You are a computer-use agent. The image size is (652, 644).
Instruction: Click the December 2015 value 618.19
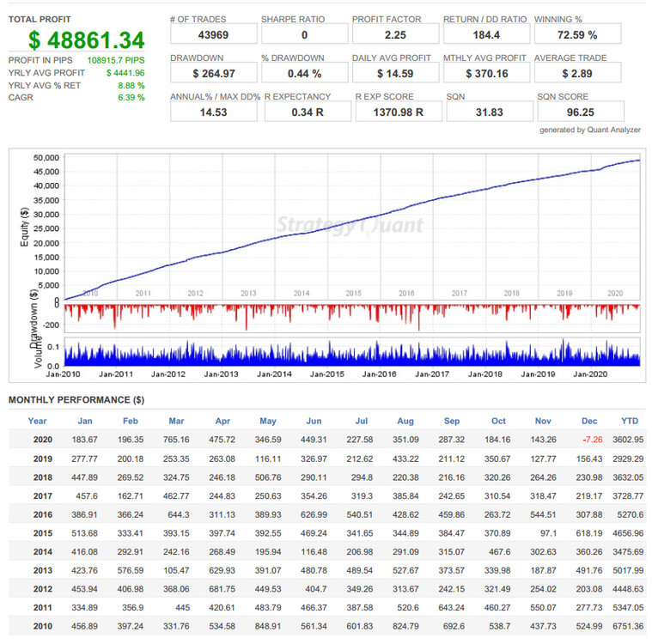[589, 533]
